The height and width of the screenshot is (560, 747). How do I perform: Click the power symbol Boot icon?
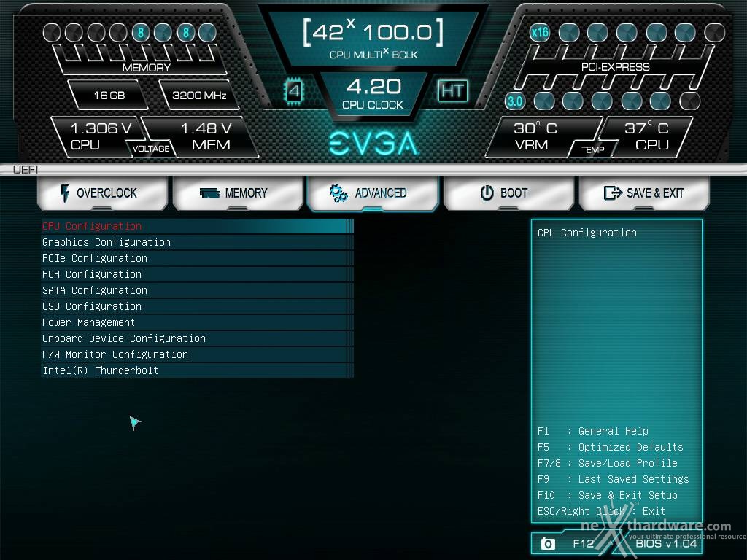click(x=487, y=192)
